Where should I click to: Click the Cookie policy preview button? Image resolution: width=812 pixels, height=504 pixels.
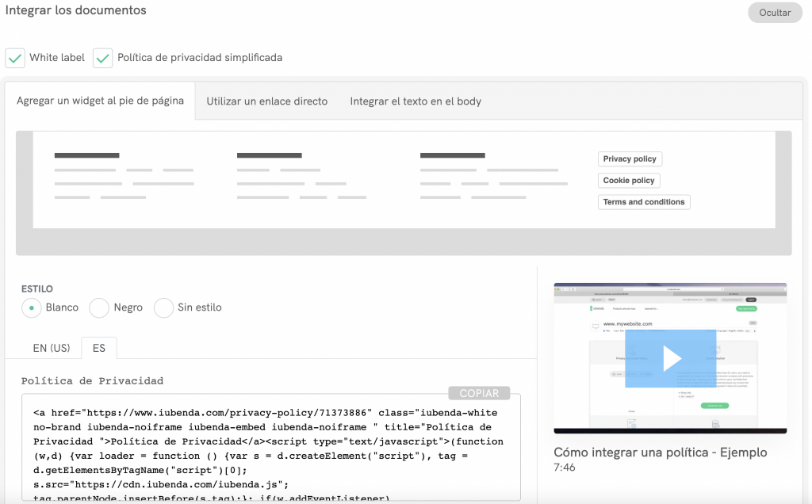(628, 181)
